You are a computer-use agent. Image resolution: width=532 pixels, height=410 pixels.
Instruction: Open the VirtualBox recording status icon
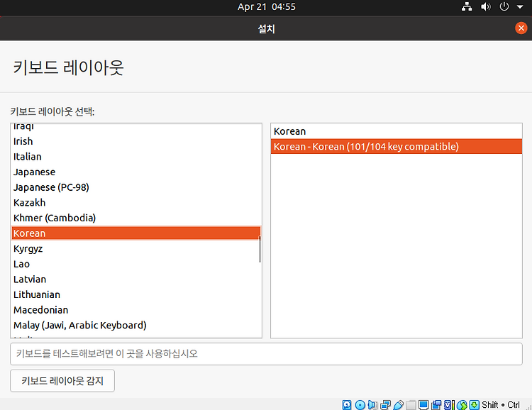(x=436, y=405)
